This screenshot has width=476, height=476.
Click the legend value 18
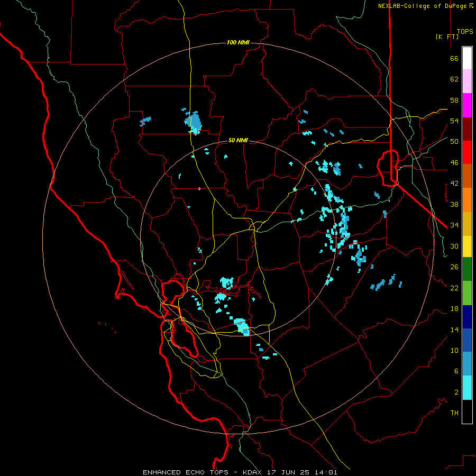point(454,309)
